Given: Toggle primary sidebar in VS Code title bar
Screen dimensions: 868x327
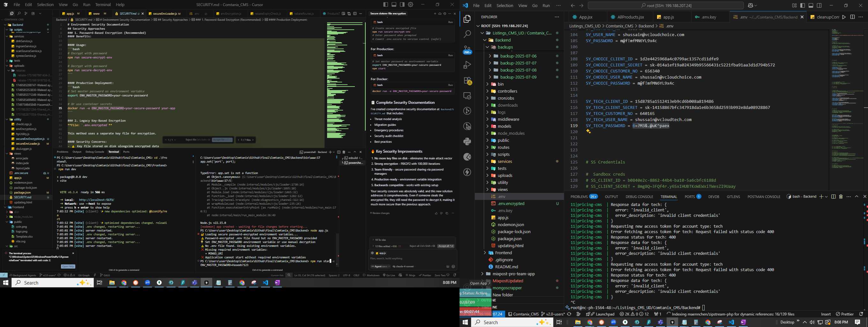Looking at the screenshot, I should (803, 5).
